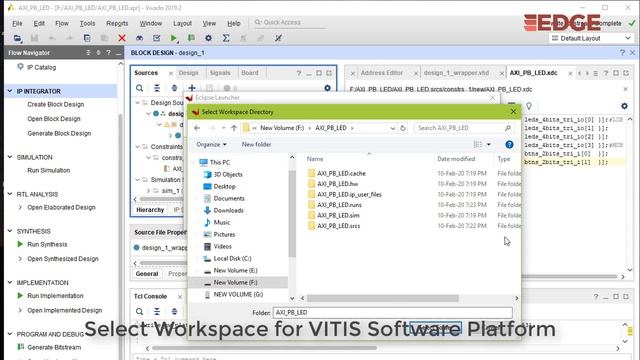Click the Tcl Console search icon
The width and height of the screenshot is (640, 360).
click(140, 312)
